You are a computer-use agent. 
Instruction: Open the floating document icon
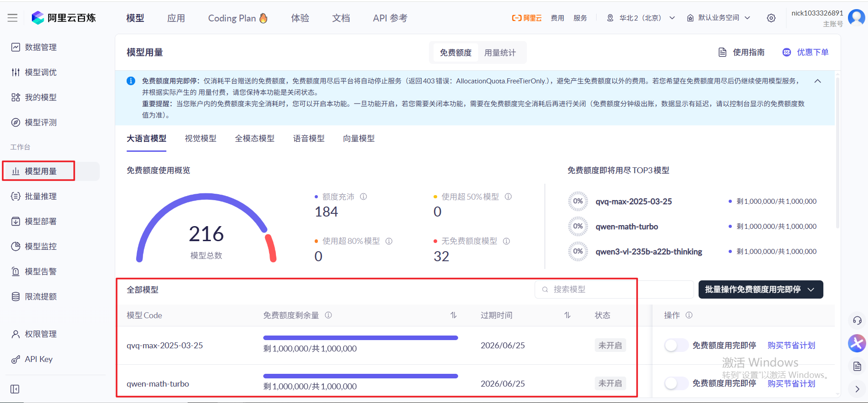pyautogui.click(x=857, y=367)
